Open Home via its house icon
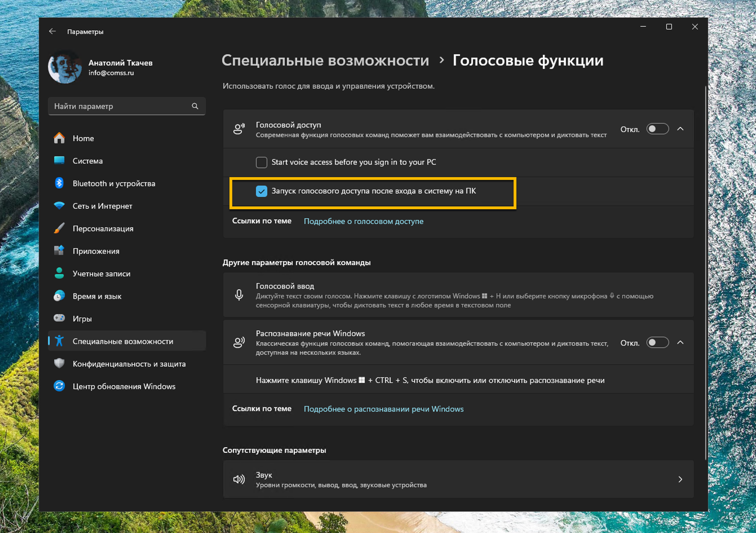 click(59, 138)
